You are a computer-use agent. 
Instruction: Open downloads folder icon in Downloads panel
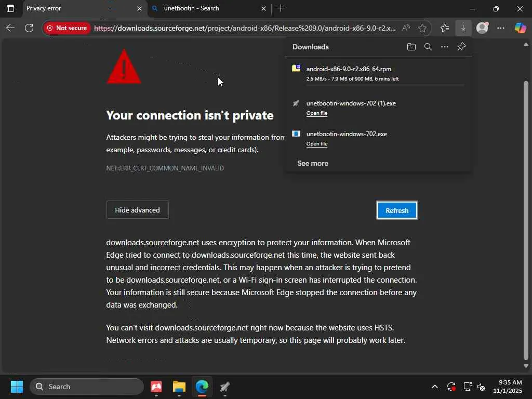point(411,47)
